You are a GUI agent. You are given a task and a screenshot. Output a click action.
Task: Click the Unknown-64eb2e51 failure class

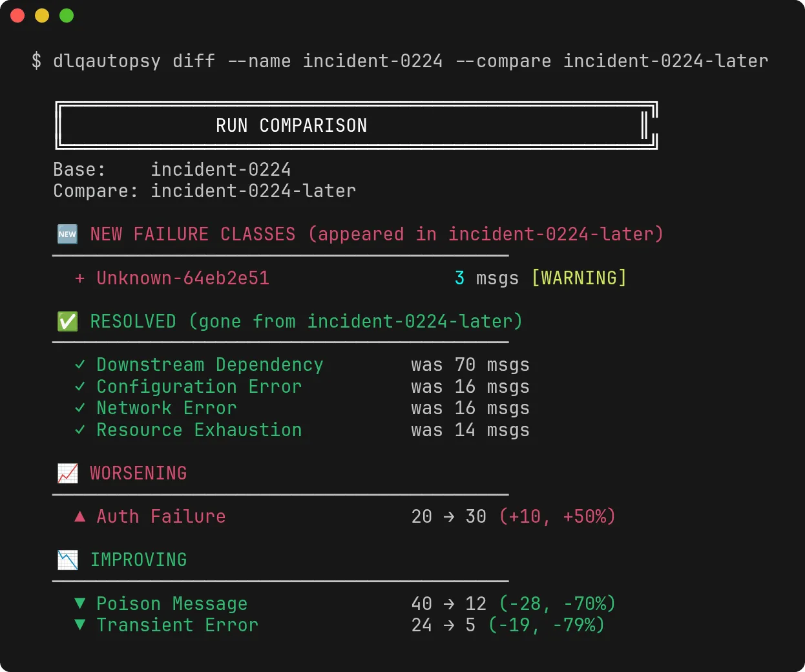183,278
